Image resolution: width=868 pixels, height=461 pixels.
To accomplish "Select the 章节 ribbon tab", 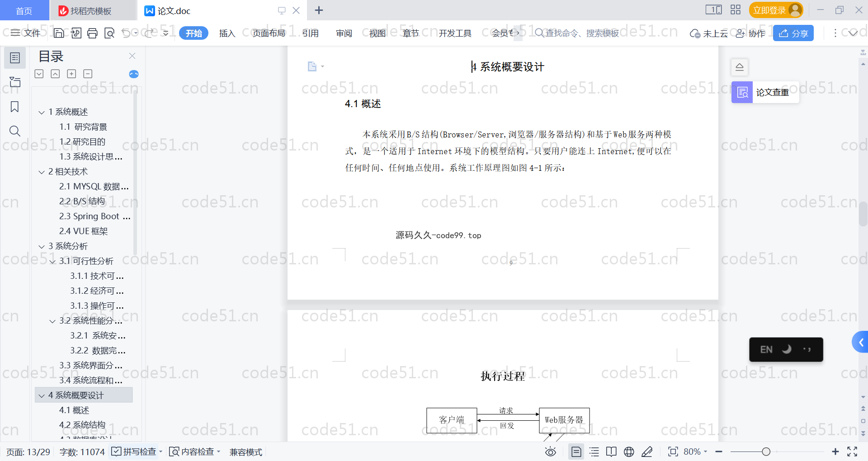I will (410, 33).
